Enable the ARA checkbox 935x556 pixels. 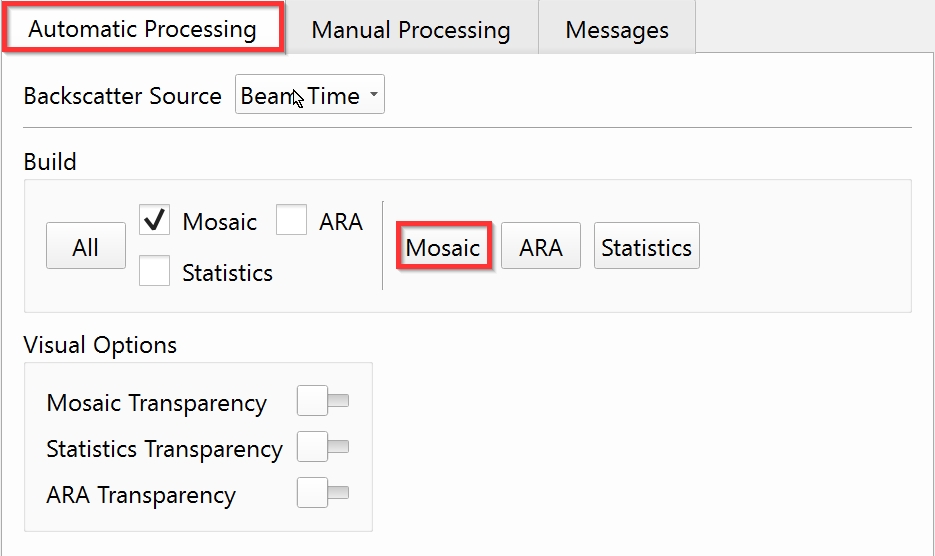291,220
